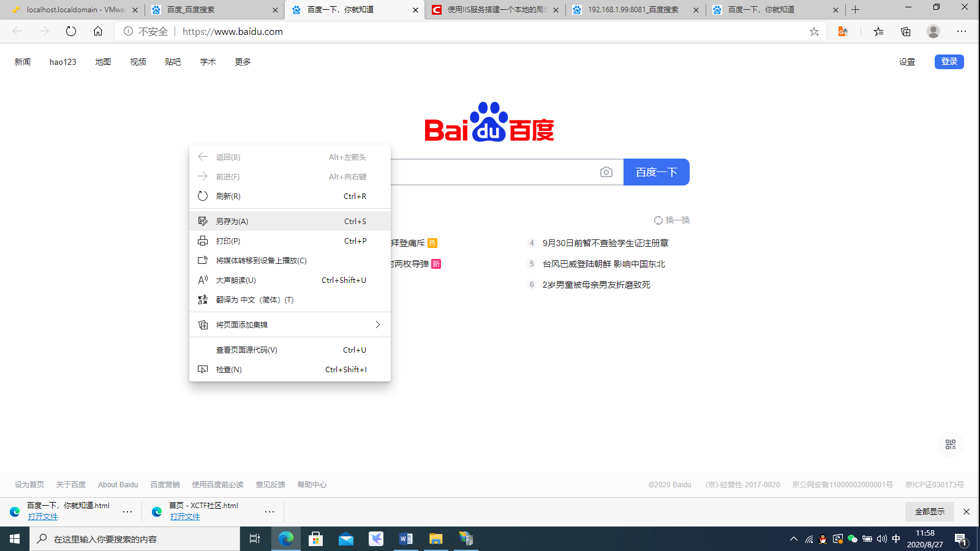Viewport: 980px width, 551px height.
Task: Click the address bar URL field
Action: pos(470,31)
